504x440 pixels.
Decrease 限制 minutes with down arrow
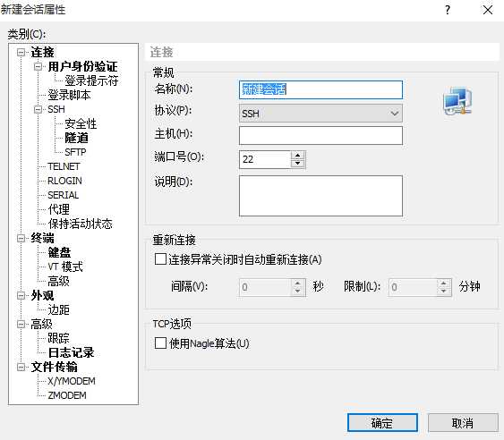(x=443, y=291)
